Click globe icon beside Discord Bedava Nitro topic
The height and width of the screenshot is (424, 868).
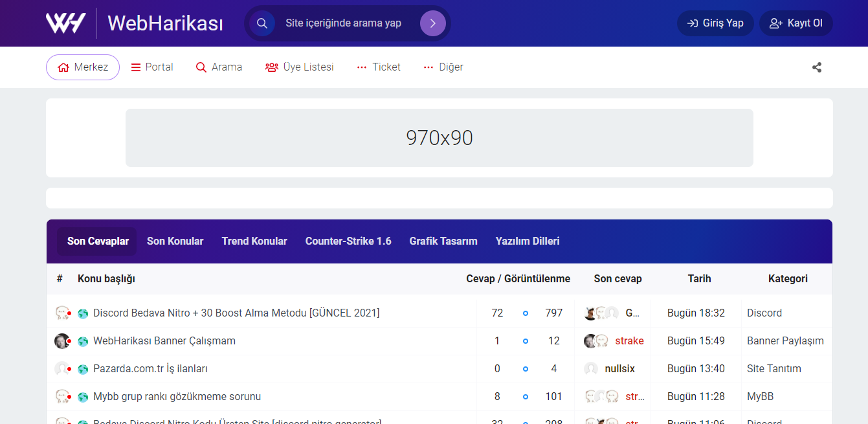coord(83,313)
